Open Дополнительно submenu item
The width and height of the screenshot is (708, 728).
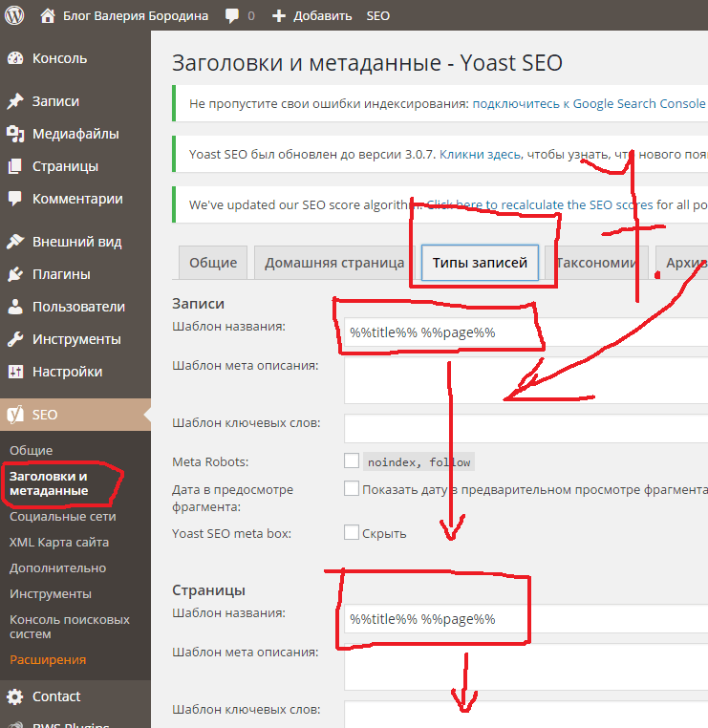[x=58, y=567]
